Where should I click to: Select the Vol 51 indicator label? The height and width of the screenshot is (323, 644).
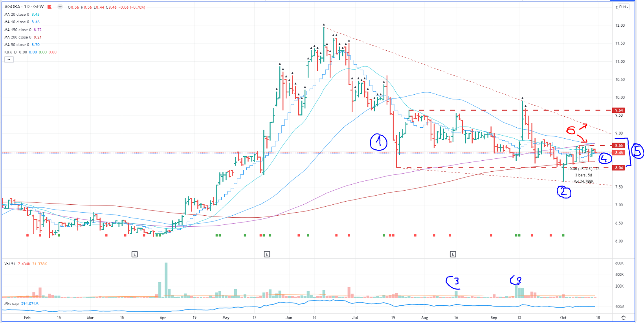point(9,264)
